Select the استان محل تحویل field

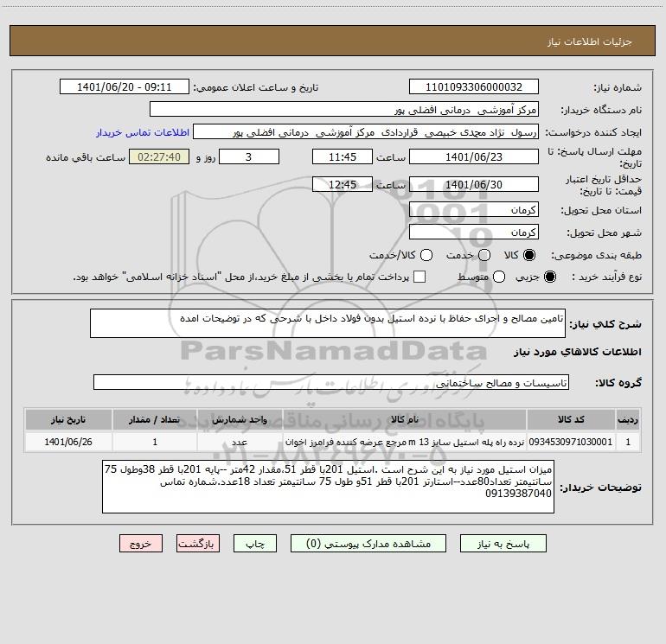[x=474, y=210]
